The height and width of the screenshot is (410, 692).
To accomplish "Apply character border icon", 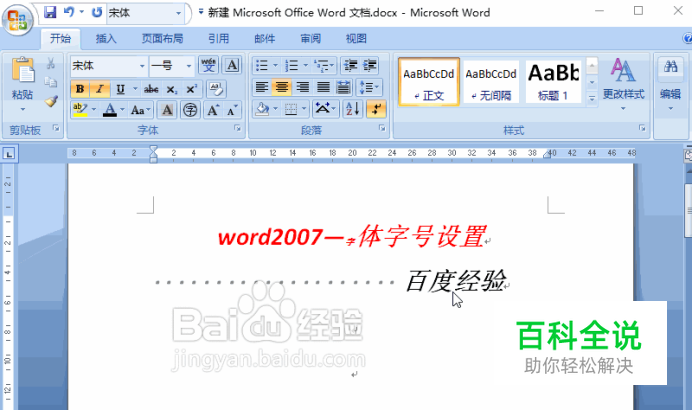I will click(x=232, y=65).
